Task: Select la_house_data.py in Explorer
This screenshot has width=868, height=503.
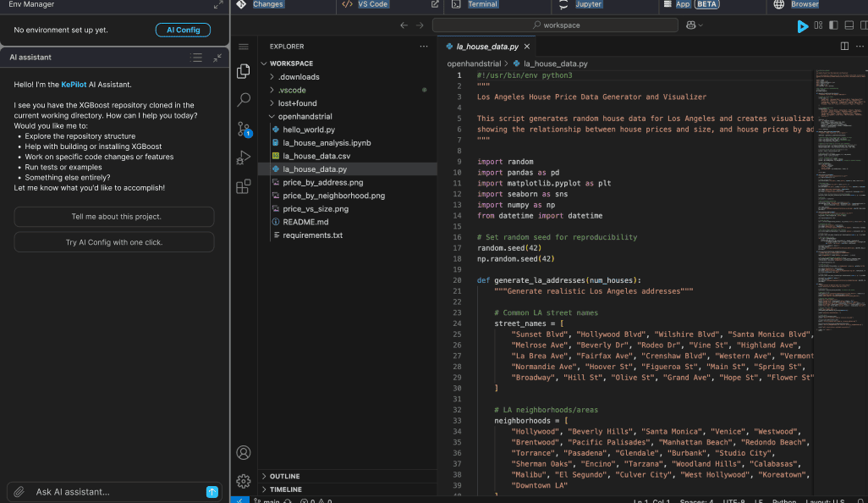Action: 348,169
